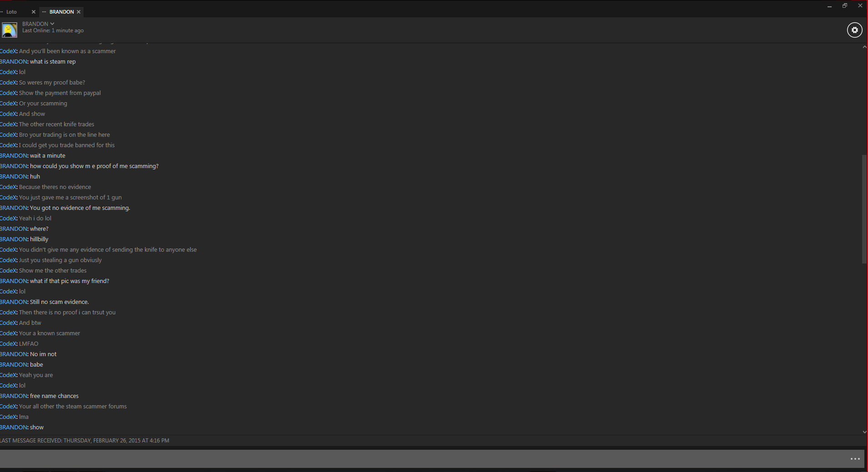Click the status dots icon on Loto tab
Viewport: 868px width, 472px height.
point(2,12)
